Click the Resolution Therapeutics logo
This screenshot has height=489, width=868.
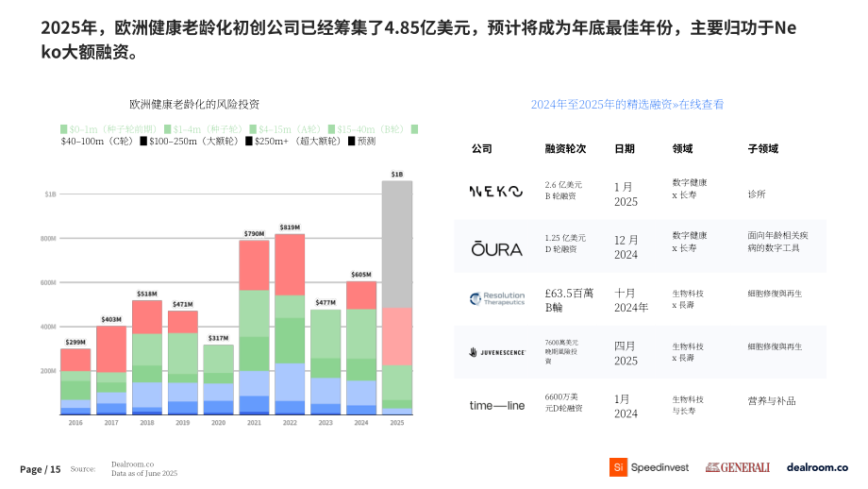[x=496, y=299]
